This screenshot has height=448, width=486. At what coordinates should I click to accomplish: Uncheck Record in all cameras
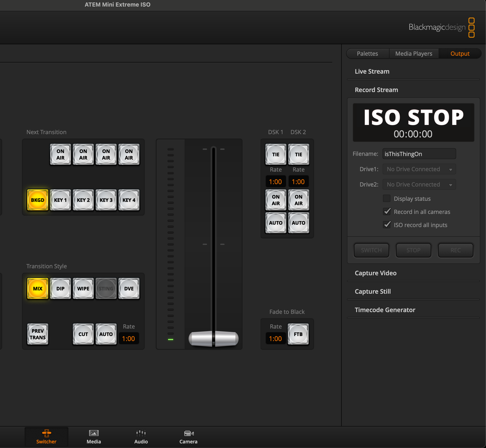387,212
